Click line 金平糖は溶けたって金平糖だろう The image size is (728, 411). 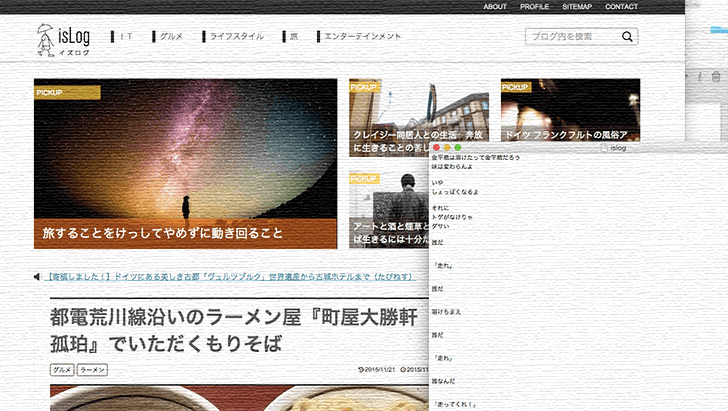coord(475,158)
